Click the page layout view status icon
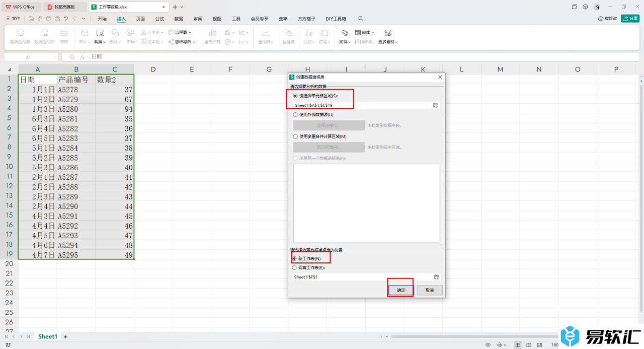 coord(529,345)
